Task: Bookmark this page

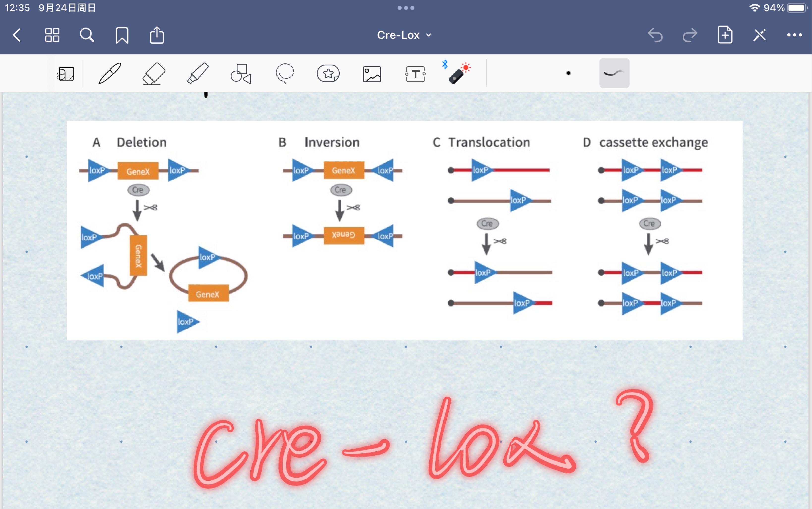Action: tap(122, 35)
